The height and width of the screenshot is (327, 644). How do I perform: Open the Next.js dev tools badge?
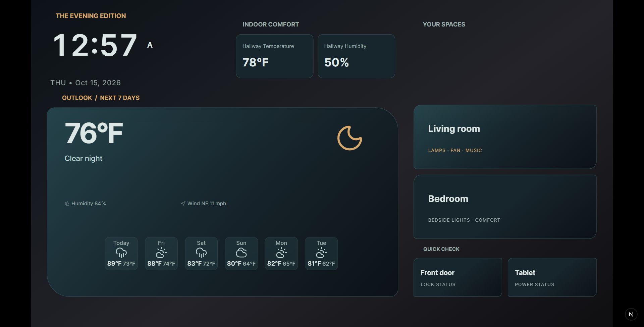point(631,314)
